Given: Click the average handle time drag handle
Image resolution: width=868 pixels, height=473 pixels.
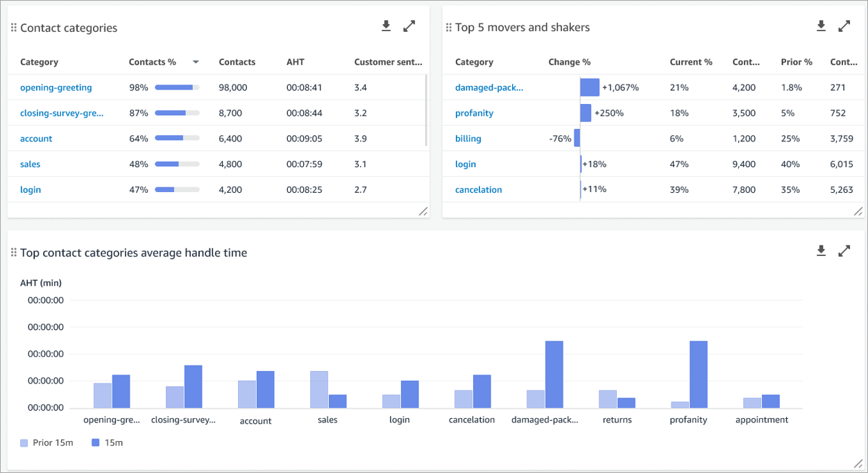Looking at the screenshot, I should (13, 253).
